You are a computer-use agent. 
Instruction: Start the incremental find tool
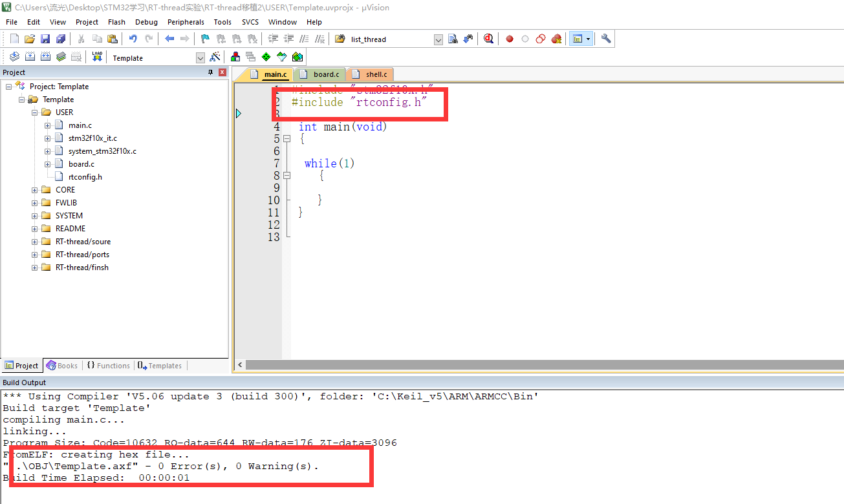coord(468,39)
